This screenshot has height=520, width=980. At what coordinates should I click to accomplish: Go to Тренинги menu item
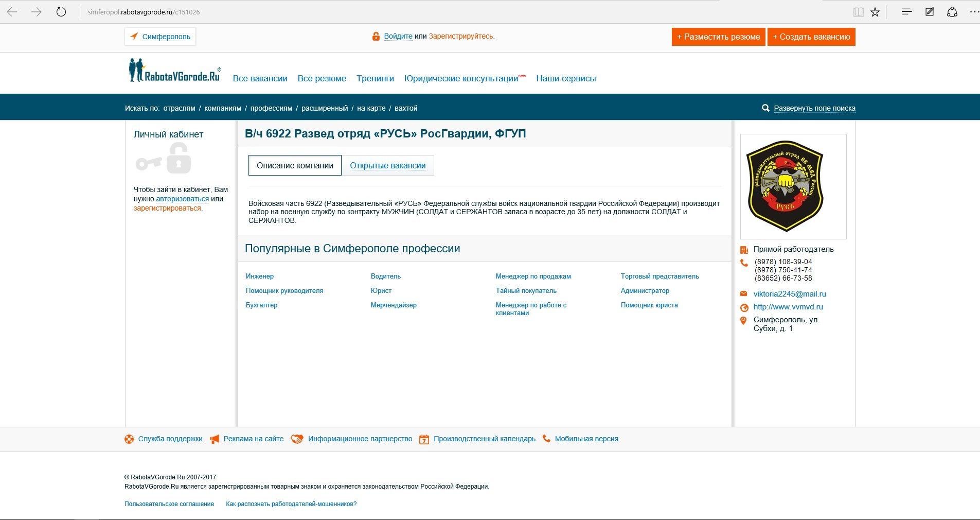(x=375, y=78)
